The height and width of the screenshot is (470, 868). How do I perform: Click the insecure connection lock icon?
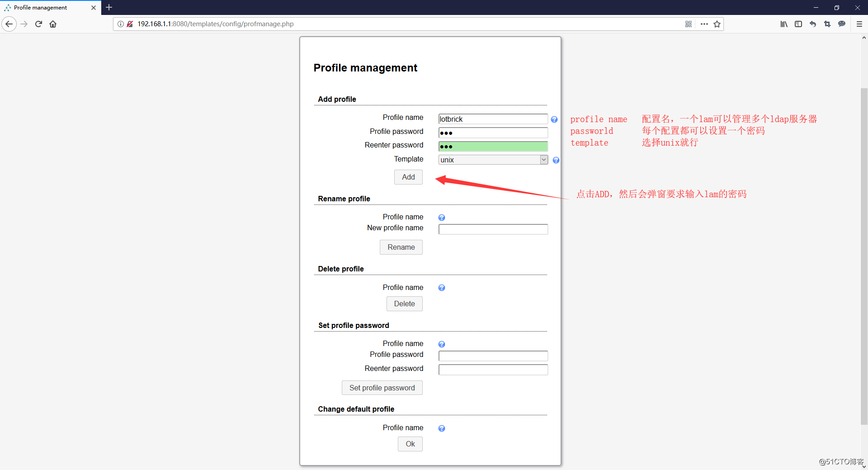pos(130,24)
